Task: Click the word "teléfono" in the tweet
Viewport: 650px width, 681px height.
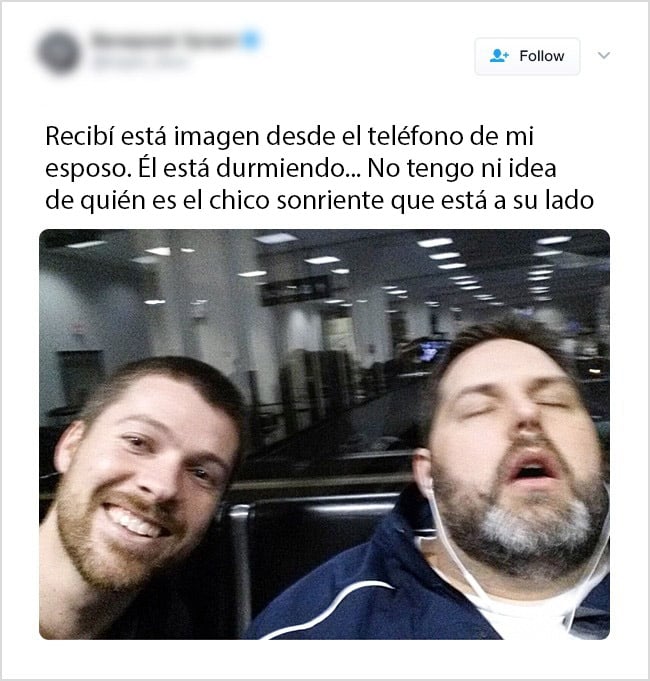Action: [415, 136]
